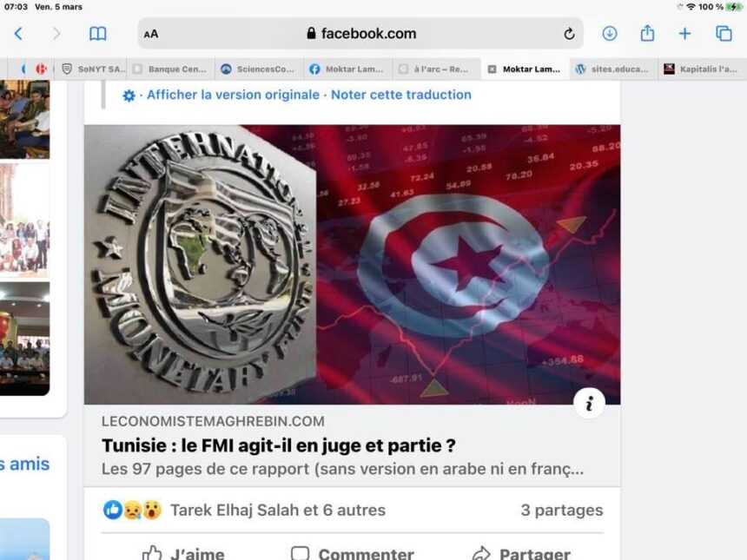Click the Commenter button
Image resolution: width=747 pixels, height=560 pixels.
(353, 553)
